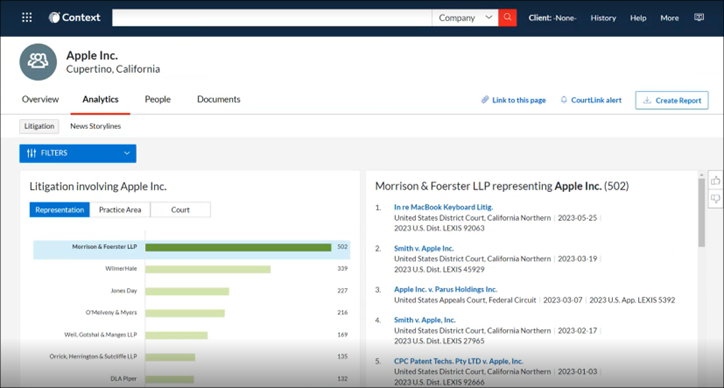
Task: Switch to the People tab
Action: tap(157, 99)
